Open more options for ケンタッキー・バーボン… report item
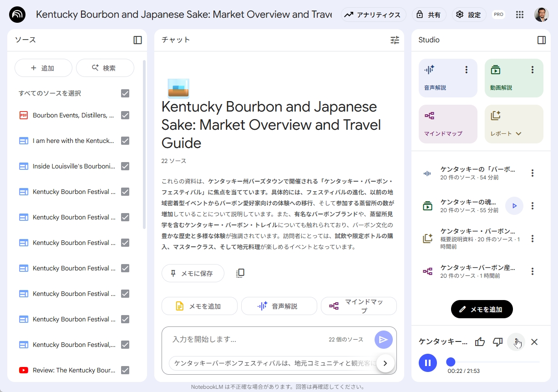The height and width of the screenshot is (392, 558). pyautogui.click(x=533, y=239)
